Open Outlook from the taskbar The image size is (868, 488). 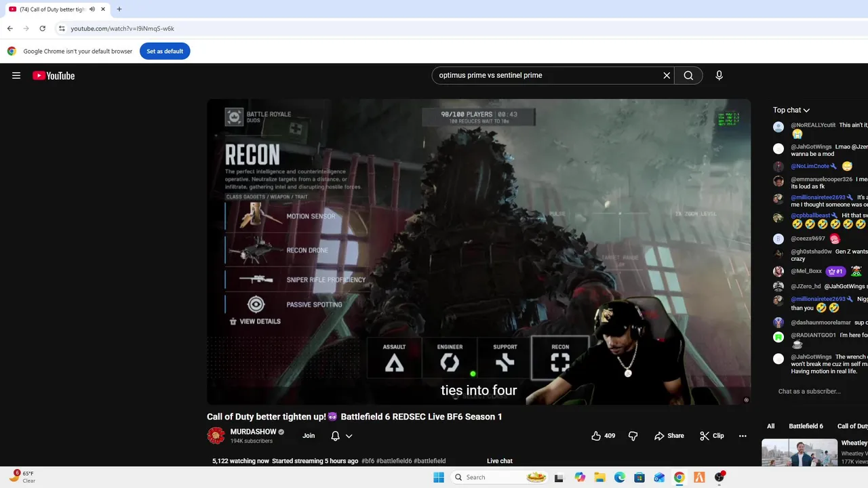[x=659, y=477]
